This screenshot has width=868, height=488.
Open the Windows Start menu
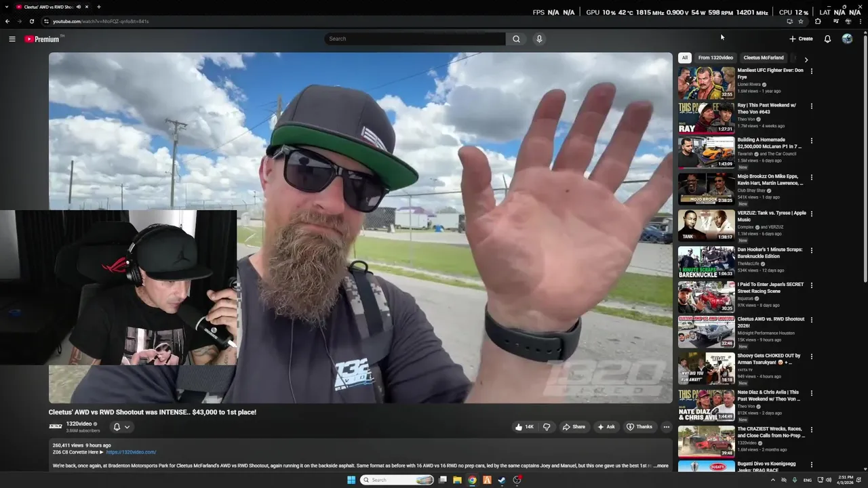point(351,480)
